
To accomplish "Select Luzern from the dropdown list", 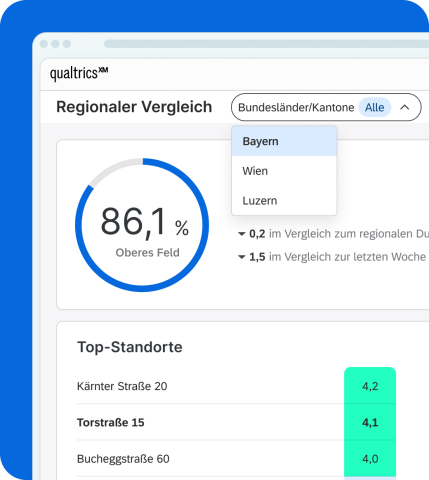I will pos(284,201).
